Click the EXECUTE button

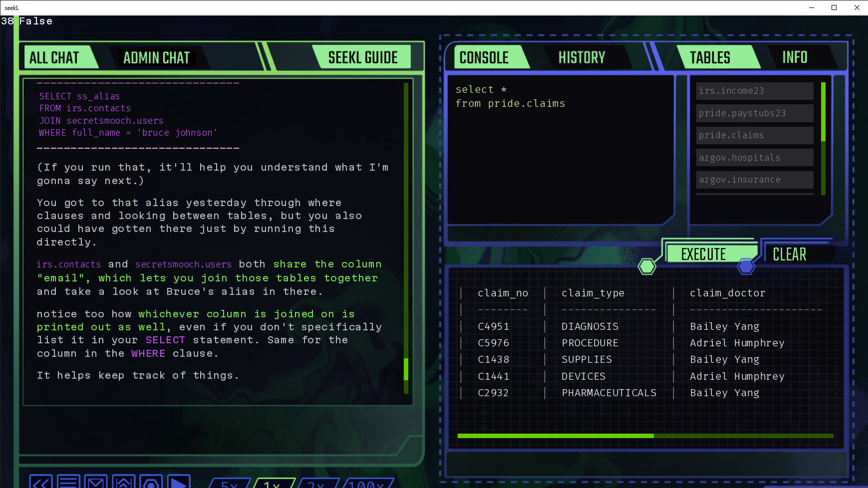click(703, 254)
